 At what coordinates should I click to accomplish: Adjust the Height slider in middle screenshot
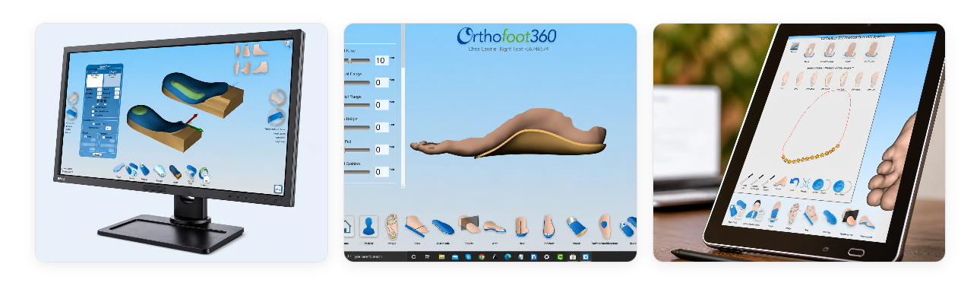[357, 128]
